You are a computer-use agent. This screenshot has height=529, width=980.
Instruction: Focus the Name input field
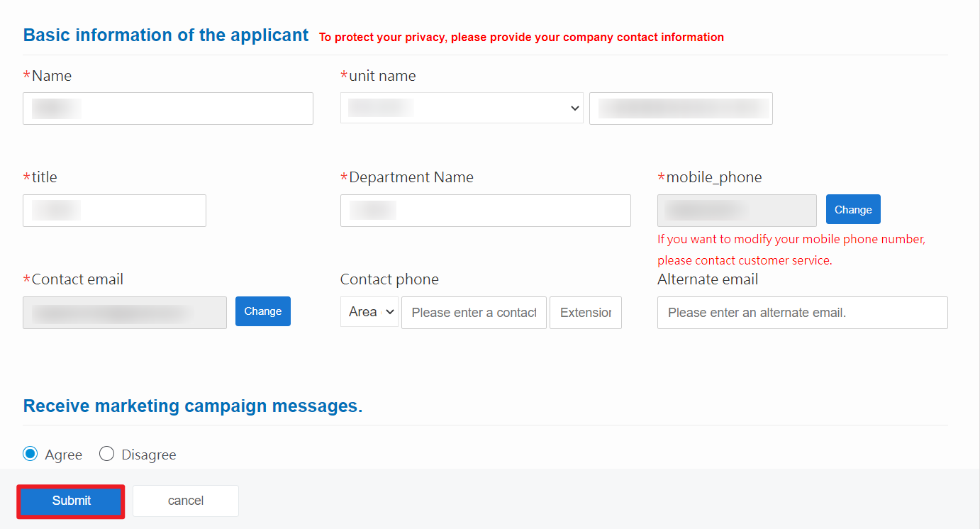coord(168,108)
